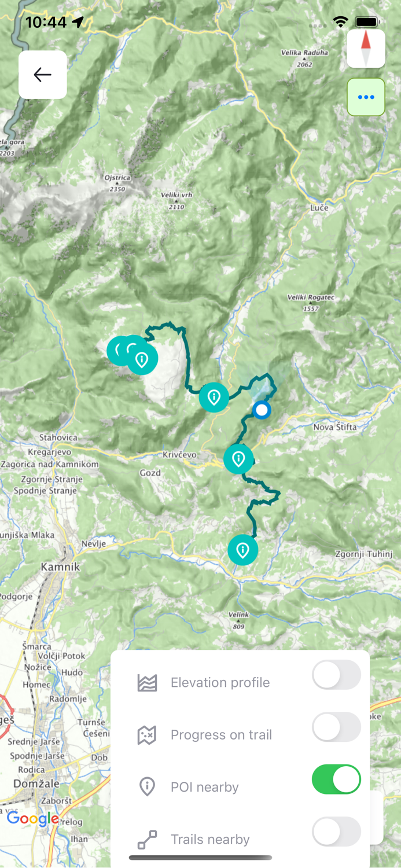Enable the Elevation profile switch
Screen dimensions: 401x868
tap(336, 675)
